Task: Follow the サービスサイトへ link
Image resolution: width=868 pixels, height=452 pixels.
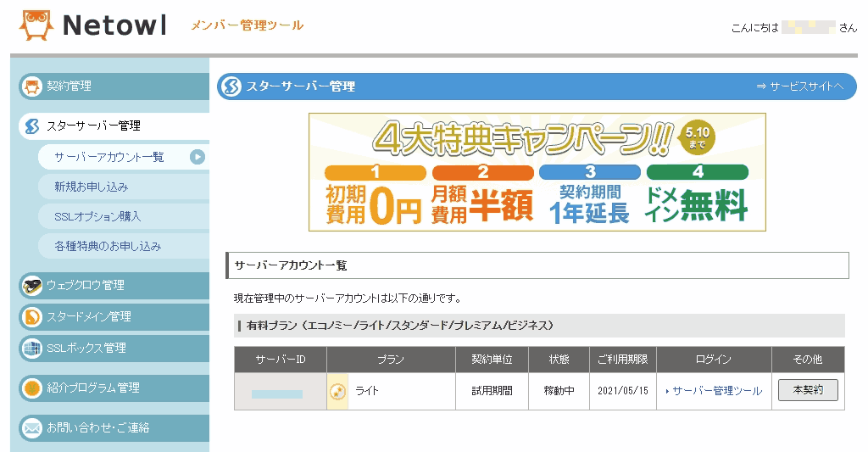Action: coord(800,86)
